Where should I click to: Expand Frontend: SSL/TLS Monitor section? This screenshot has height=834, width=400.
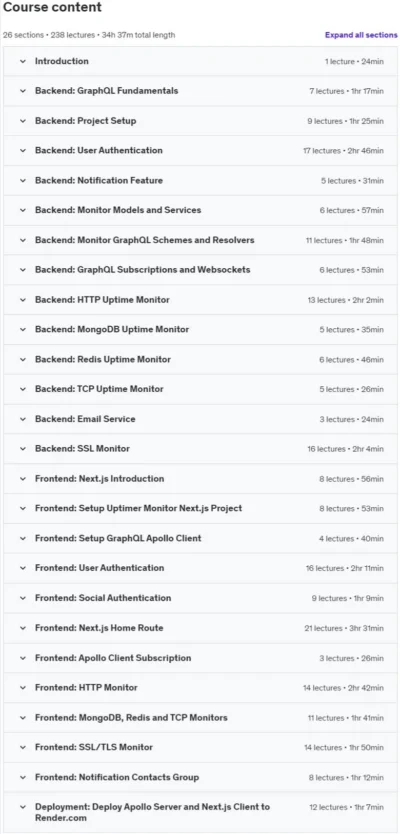[x=201, y=747]
